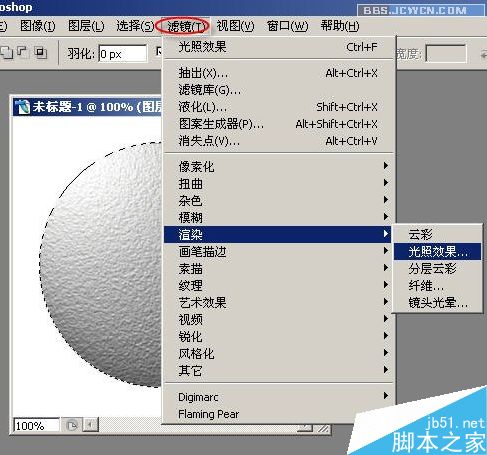Expand the 风格化 submenu
This screenshot has height=455, width=487.
279,353
